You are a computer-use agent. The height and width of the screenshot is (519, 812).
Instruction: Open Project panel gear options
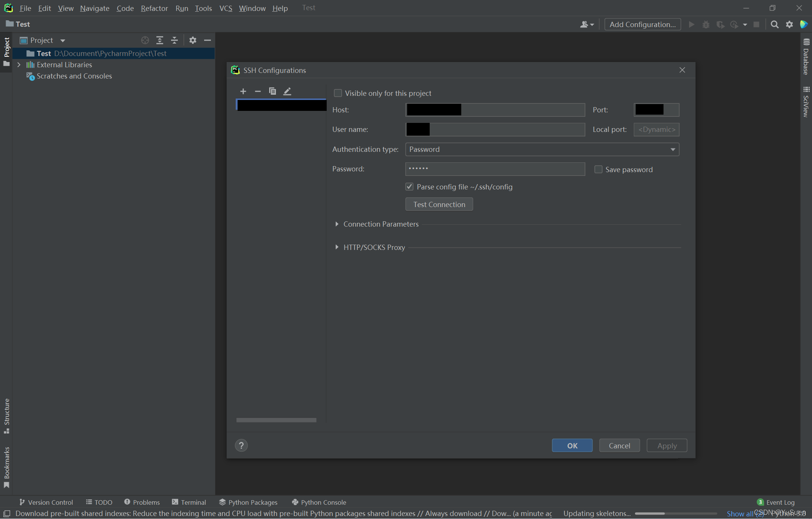click(x=193, y=40)
